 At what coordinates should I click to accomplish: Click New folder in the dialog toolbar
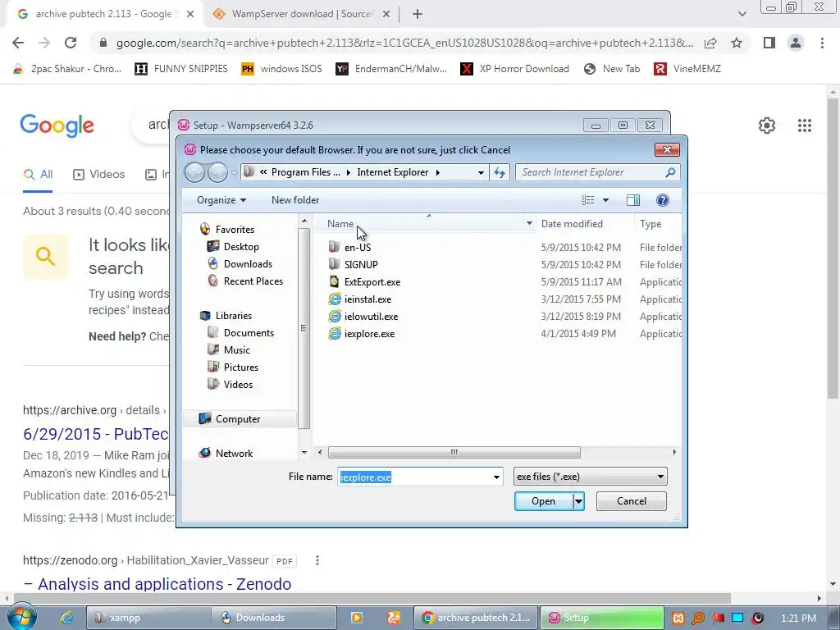click(295, 200)
